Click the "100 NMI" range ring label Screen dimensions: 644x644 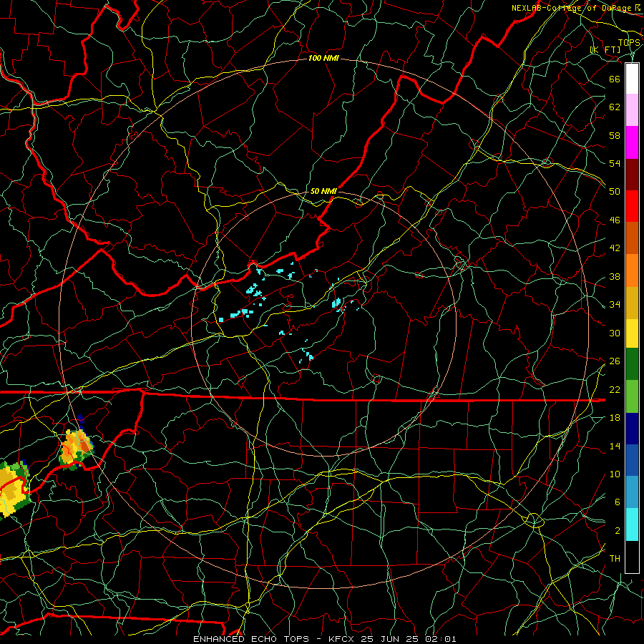click(323, 59)
